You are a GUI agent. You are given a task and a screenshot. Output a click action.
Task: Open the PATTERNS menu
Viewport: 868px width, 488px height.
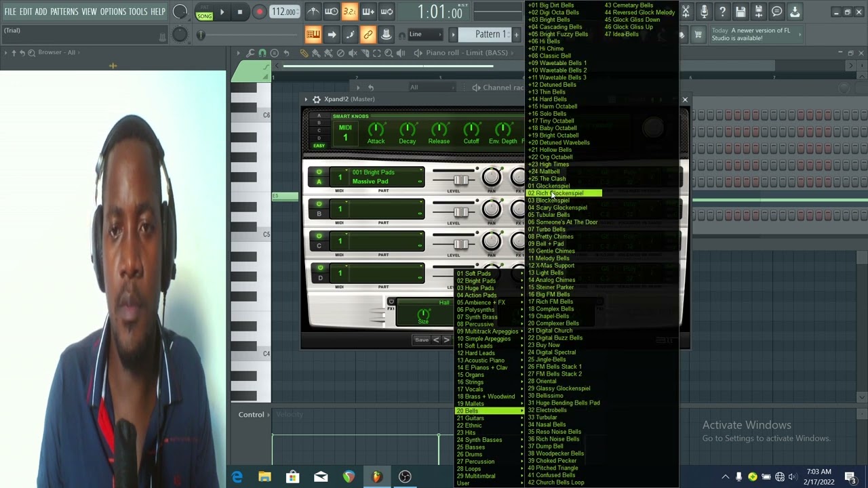point(64,12)
